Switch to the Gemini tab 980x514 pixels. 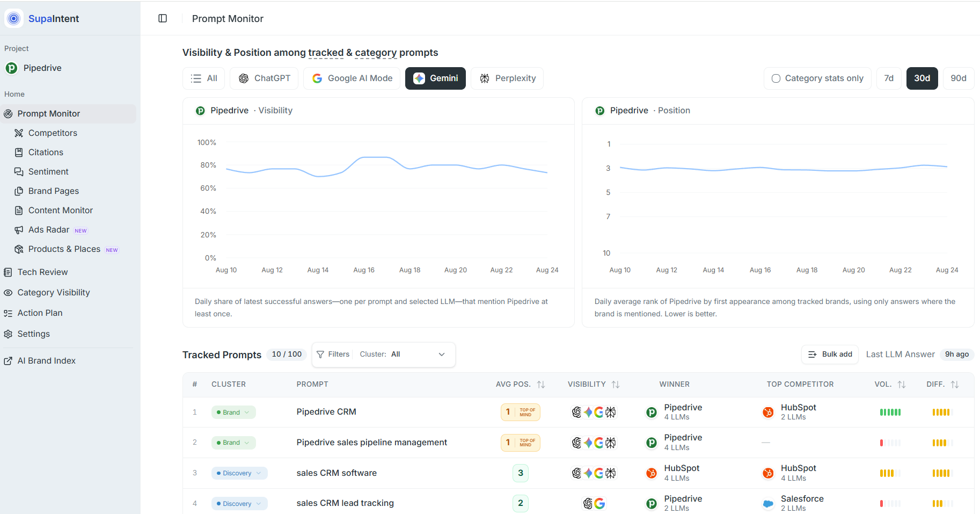[435, 78]
